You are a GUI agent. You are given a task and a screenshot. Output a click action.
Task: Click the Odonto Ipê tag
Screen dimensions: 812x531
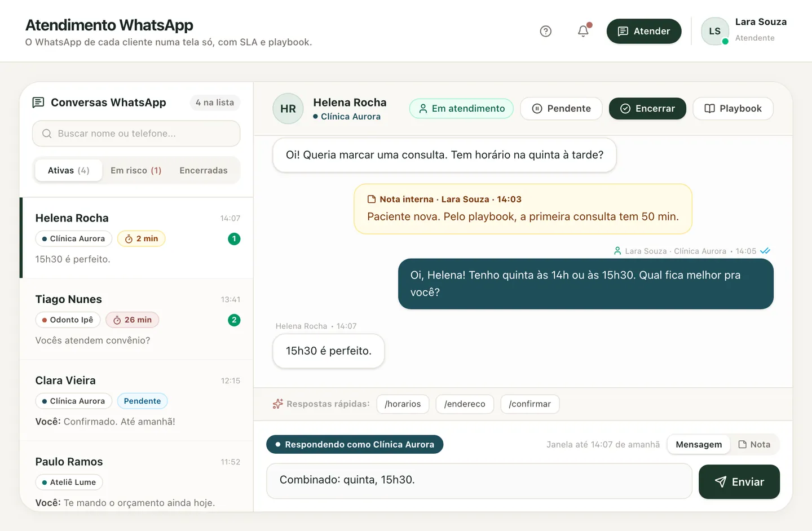(68, 320)
